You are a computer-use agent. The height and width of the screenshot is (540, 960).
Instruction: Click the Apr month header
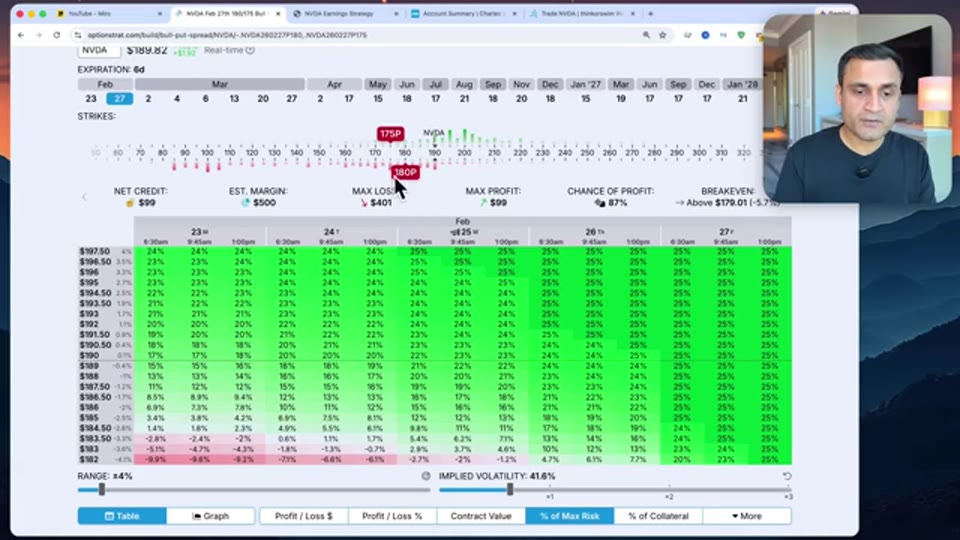334,84
